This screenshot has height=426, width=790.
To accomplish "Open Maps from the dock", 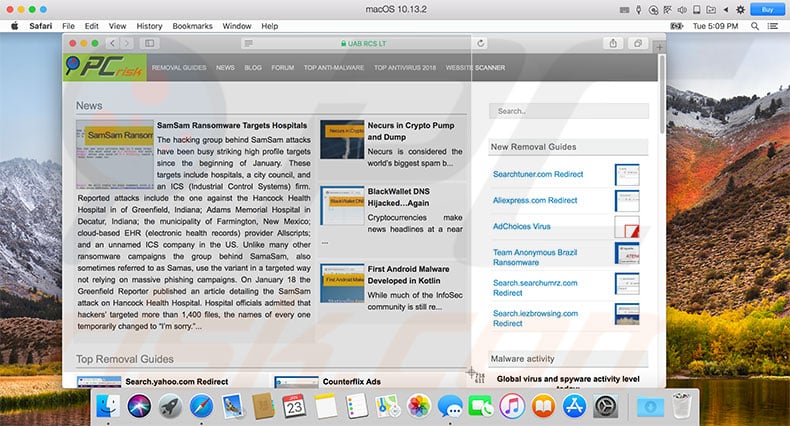I will pyautogui.click(x=387, y=406).
